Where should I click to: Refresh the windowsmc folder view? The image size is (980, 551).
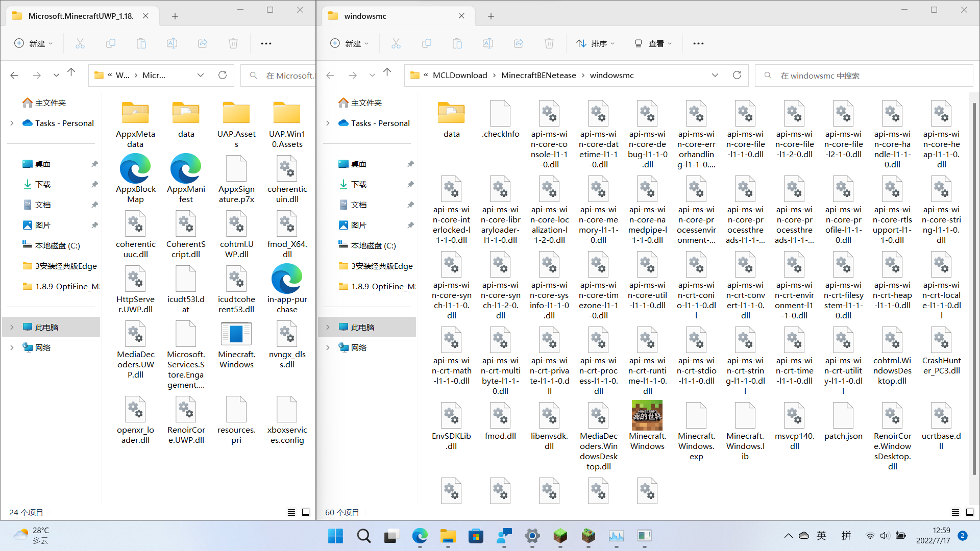pos(737,76)
